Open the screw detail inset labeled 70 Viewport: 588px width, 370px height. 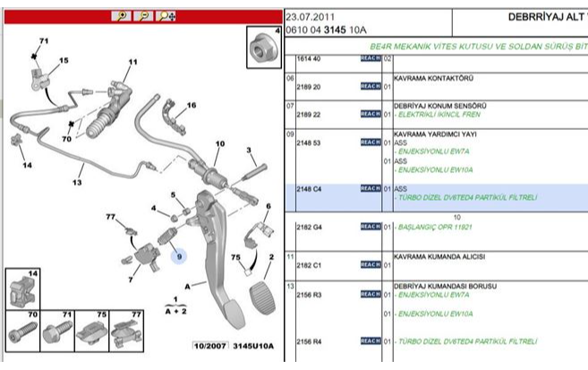[22, 331]
